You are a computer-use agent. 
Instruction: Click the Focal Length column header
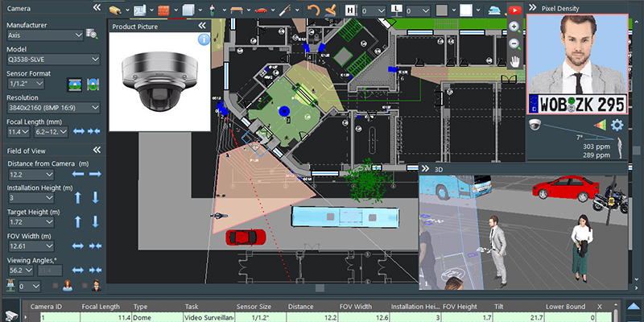point(100,307)
